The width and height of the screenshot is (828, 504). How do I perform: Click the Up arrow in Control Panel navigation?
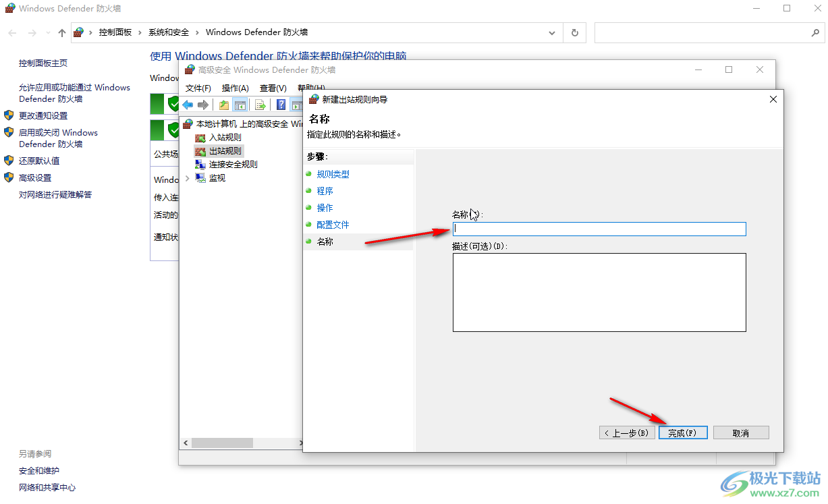pos(62,32)
